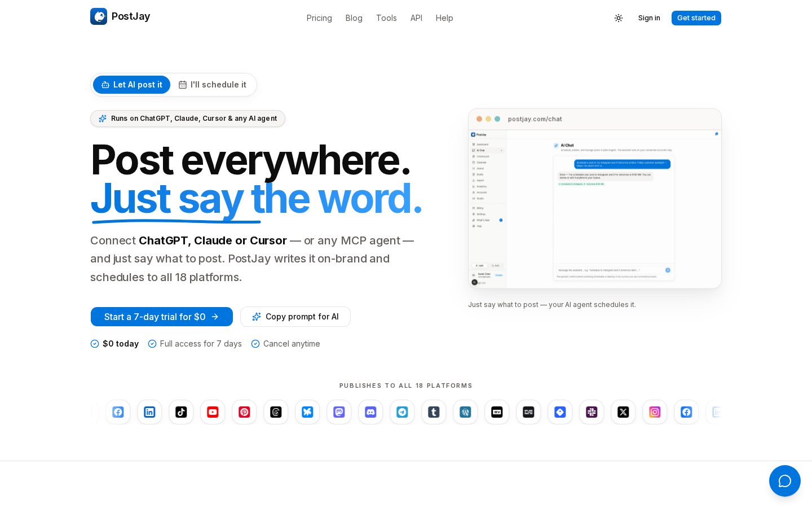This screenshot has width=812, height=508.
Task: Click the X (Twitter) platform icon
Action: point(623,412)
